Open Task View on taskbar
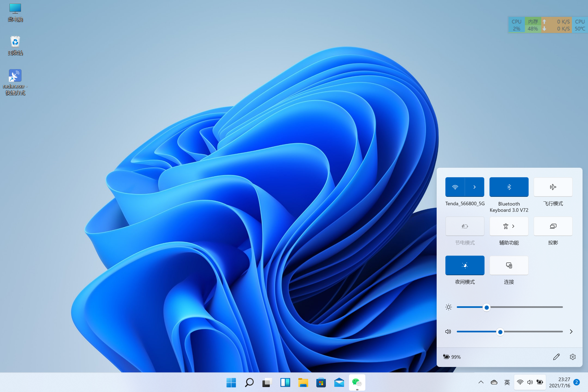The height and width of the screenshot is (392, 588). coord(267,382)
